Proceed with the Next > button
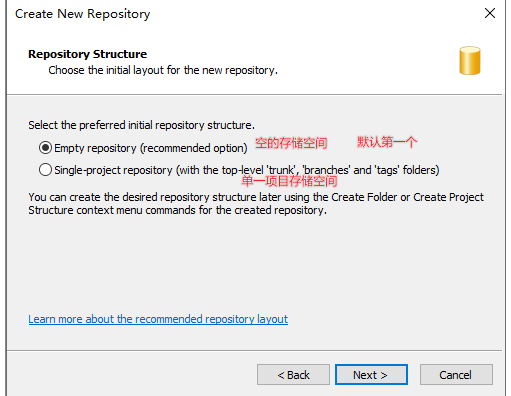The width and height of the screenshot is (511, 396). 371,375
